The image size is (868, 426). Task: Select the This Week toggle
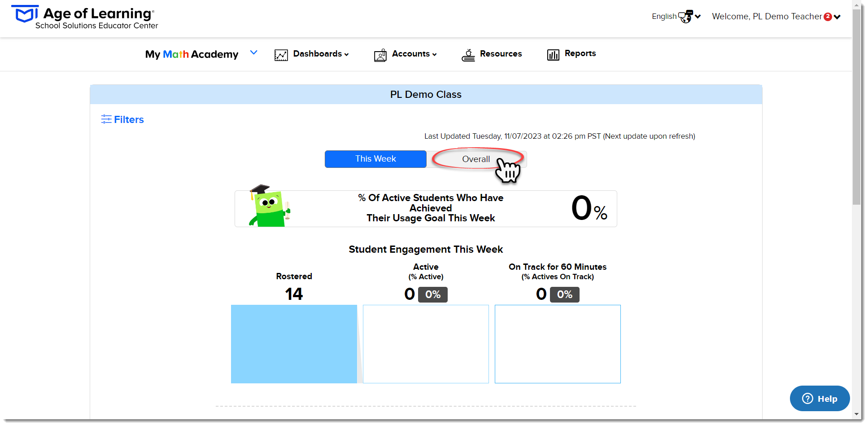click(x=375, y=159)
